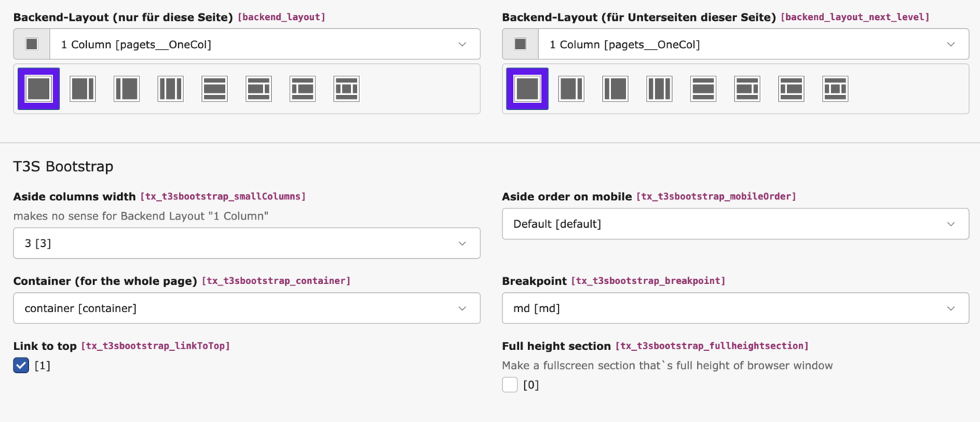The height and width of the screenshot is (422, 980).
Task: Choose three-row stacked layout icon for this page
Action: 215,89
